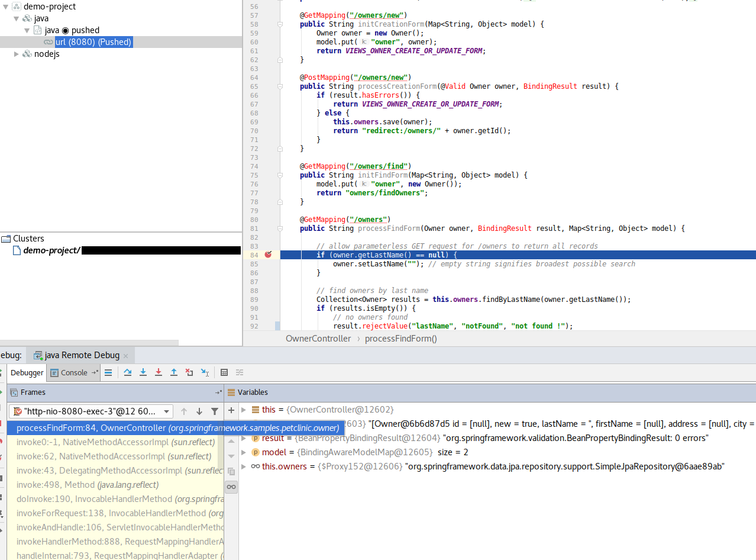Select the demo-project/ cluster entry

click(51, 250)
